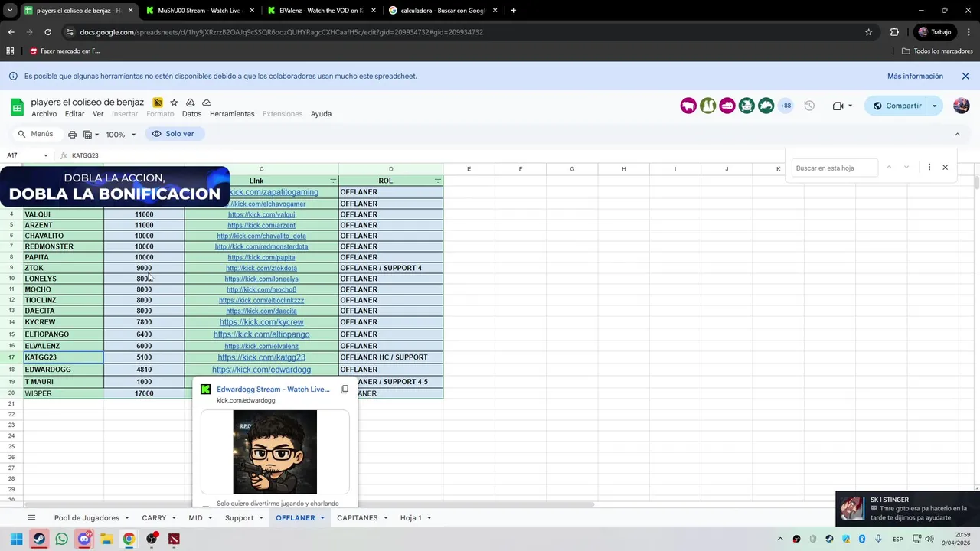The height and width of the screenshot is (551, 980).
Task: Open Chrome extensions puzzle icon
Action: [x=894, y=32]
